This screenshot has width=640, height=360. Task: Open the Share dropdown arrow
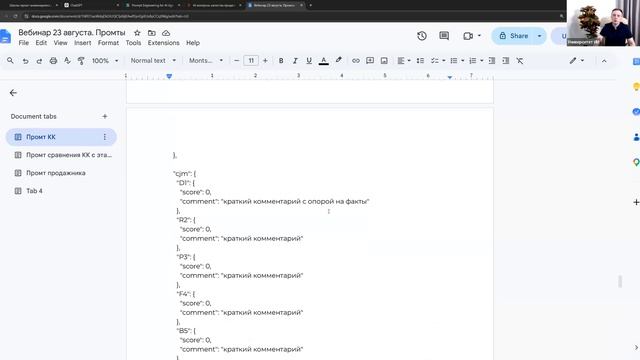[540, 36]
